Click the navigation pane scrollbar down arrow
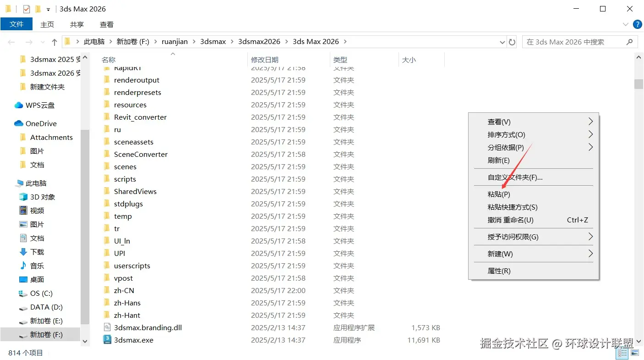The height and width of the screenshot is (360, 644). pyautogui.click(x=85, y=341)
